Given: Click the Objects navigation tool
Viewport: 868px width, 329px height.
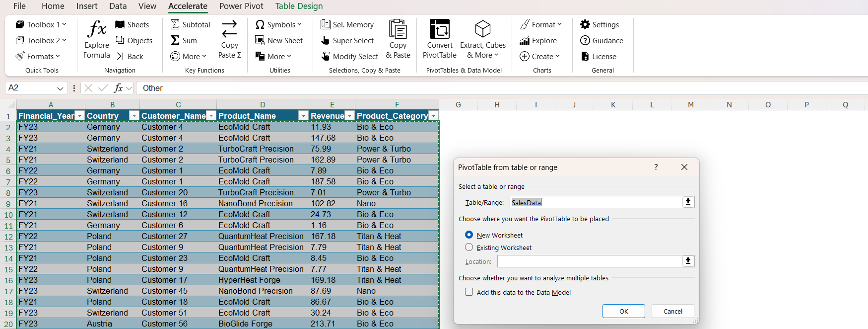Looking at the screenshot, I should pyautogui.click(x=134, y=40).
